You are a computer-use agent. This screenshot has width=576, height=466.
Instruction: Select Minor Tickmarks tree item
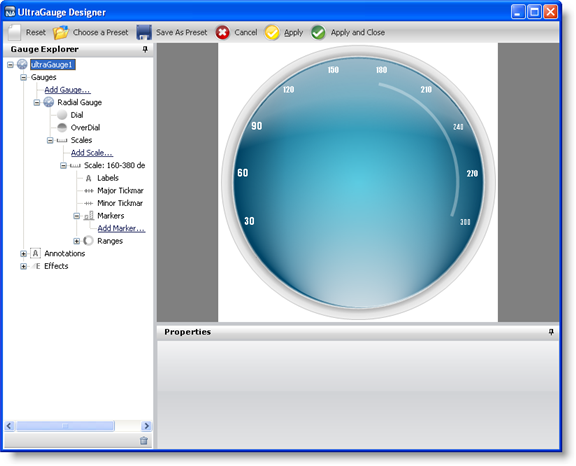pos(120,203)
